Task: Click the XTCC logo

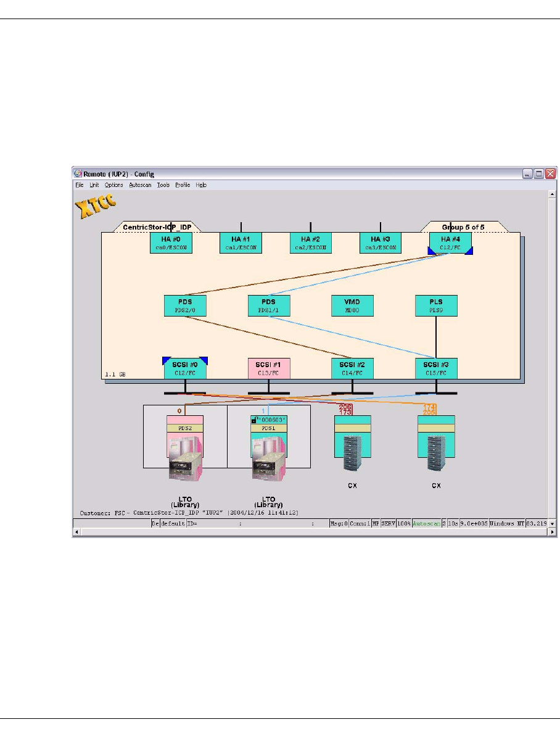Action: point(95,205)
